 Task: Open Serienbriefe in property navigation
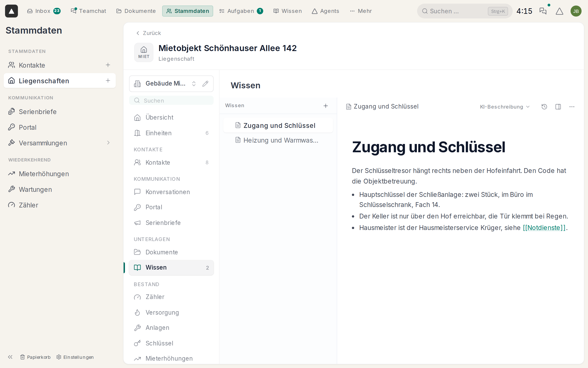[171, 223]
